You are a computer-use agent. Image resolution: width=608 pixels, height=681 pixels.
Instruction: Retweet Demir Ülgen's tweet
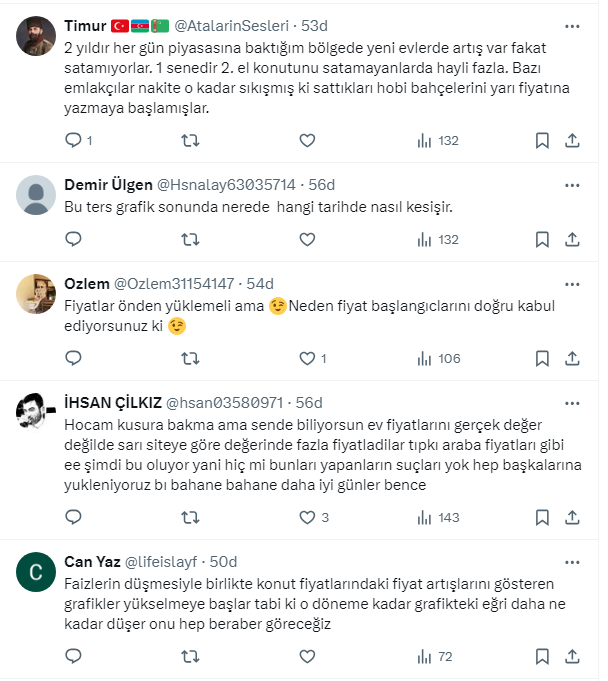click(x=189, y=239)
